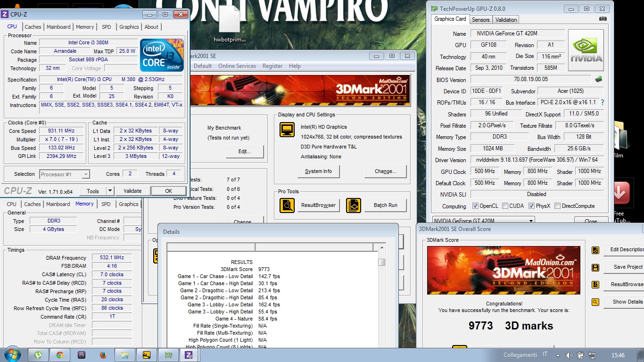
Task: Switch to GPU-Z taskbar icon
Action: (168, 355)
